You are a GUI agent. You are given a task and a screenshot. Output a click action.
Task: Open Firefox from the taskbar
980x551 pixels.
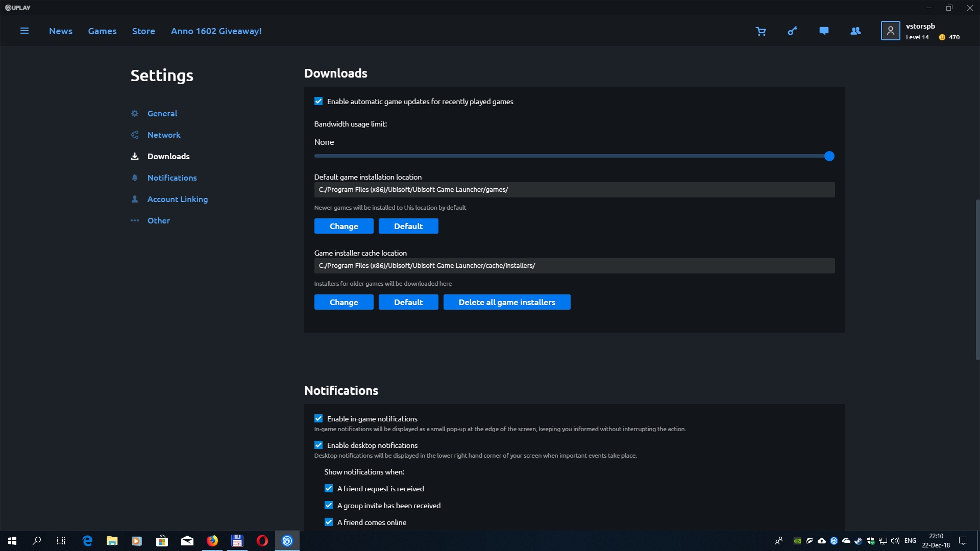pyautogui.click(x=212, y=540)
